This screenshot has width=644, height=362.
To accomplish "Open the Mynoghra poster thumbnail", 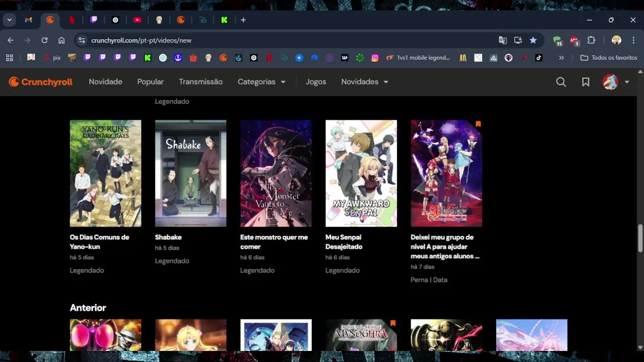I will click(x=361, y=335).
